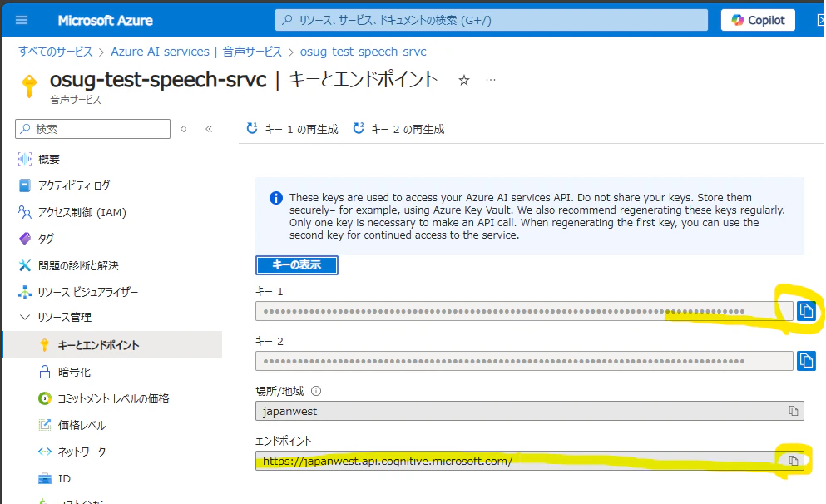Copy the endpoint URL to clipboard
Screen dimensions: 826x504
click(x=794, y=461)
